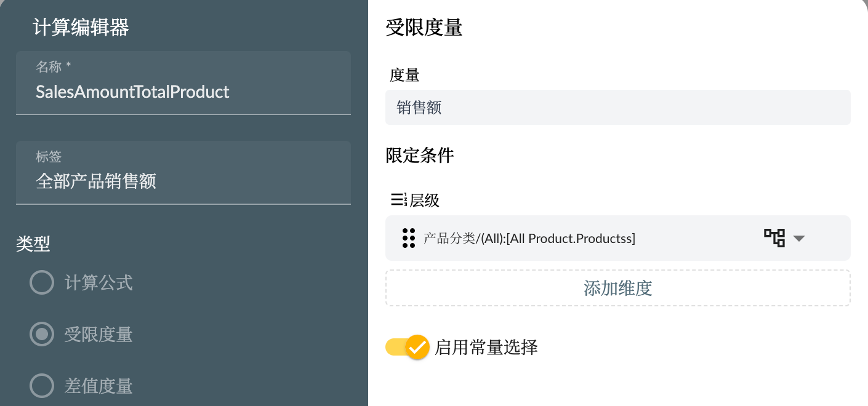Open the 销售额 measure selector
The height and width of the screenshot is (406, 868).
[617, 107]
